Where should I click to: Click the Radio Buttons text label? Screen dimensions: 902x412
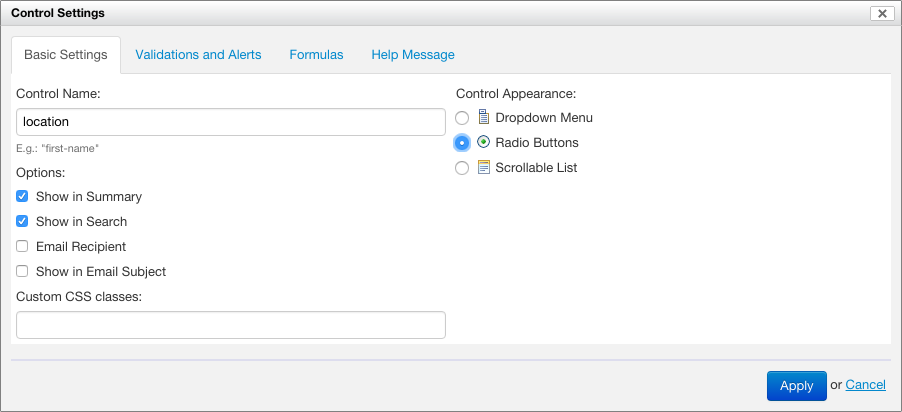coord(537,143)
